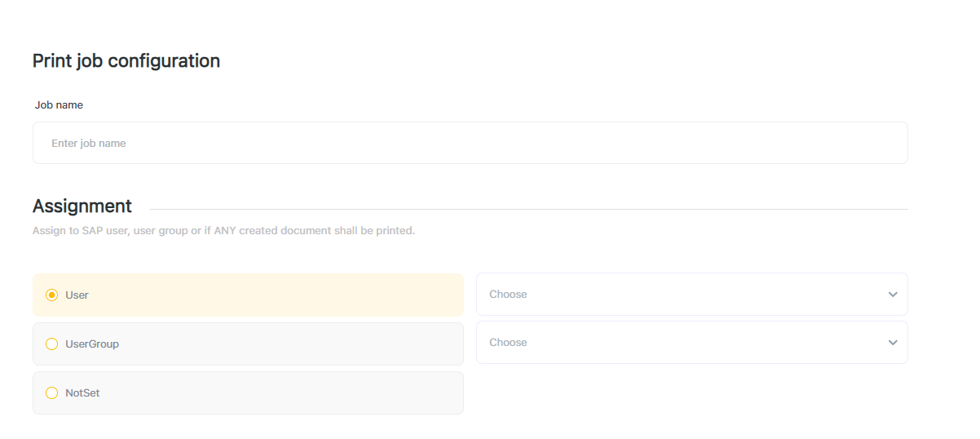This screenshot has height=439, width=980.
Task: Click the "Print job configuration" heading
Action: click(126, 60)
